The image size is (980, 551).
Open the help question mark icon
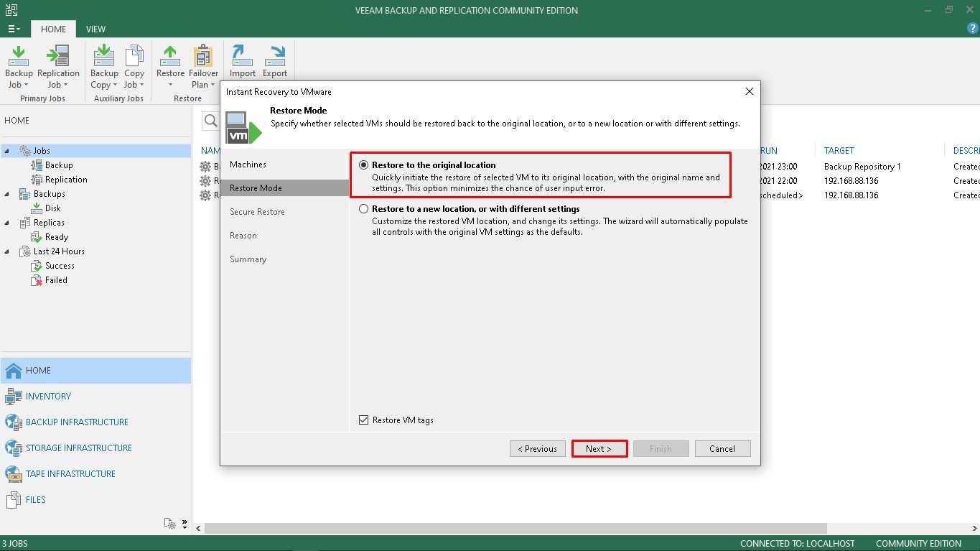[973, 28]
